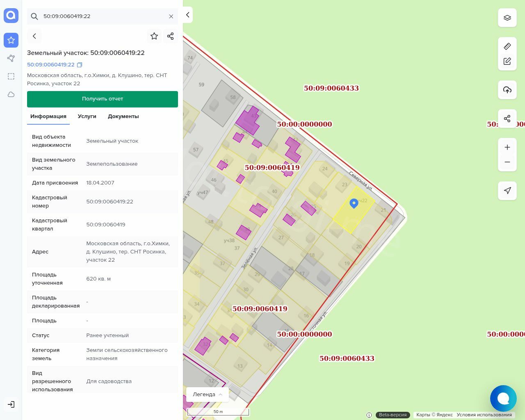The image size is (525, 420).
Task: Click the search input field
Action: click(x=103, y=16)
